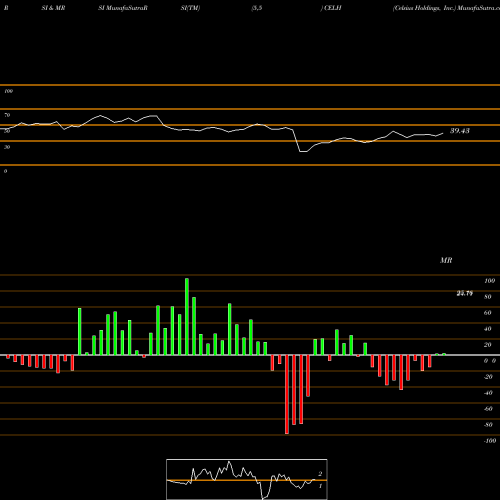This screenshot has width=500, height=500.
Task: Click the right end of the white RSI line
Action: [x=443, y=133]
